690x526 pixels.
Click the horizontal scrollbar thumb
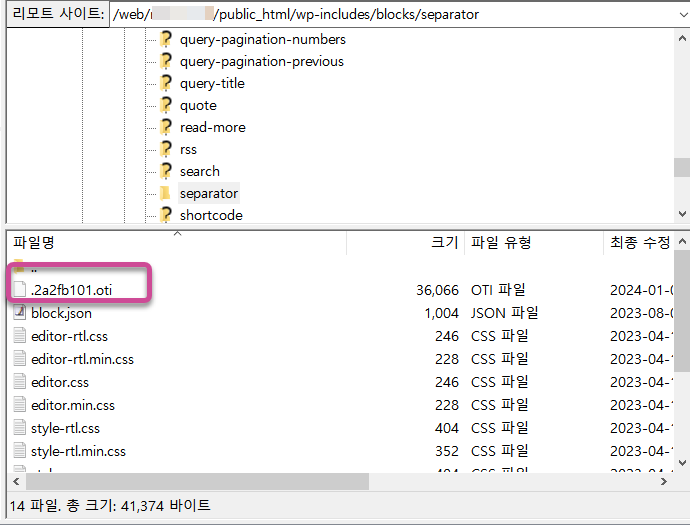(x=197, y=482)
